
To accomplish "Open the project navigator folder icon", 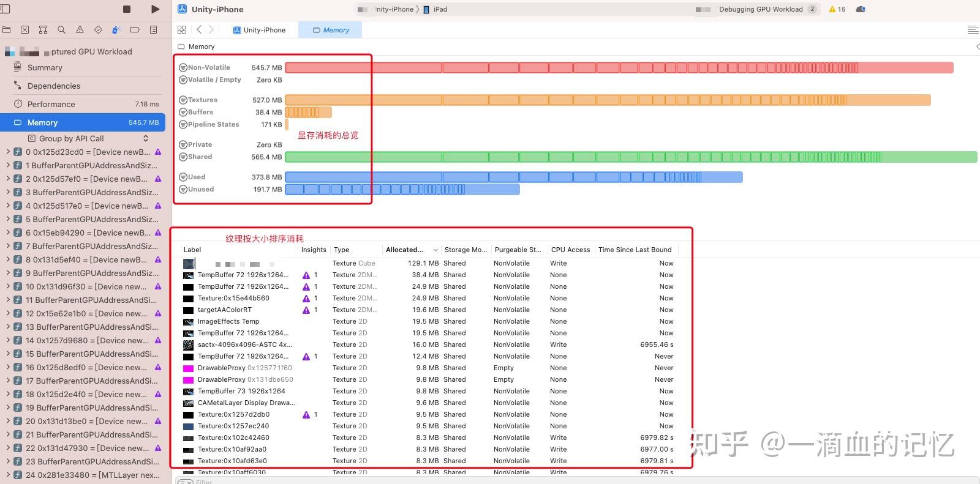I will tap(6, 29).
